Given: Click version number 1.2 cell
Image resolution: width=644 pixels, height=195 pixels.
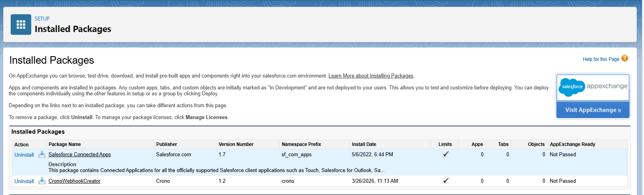Looking at the screenshot, I should (x=222, y=181).
